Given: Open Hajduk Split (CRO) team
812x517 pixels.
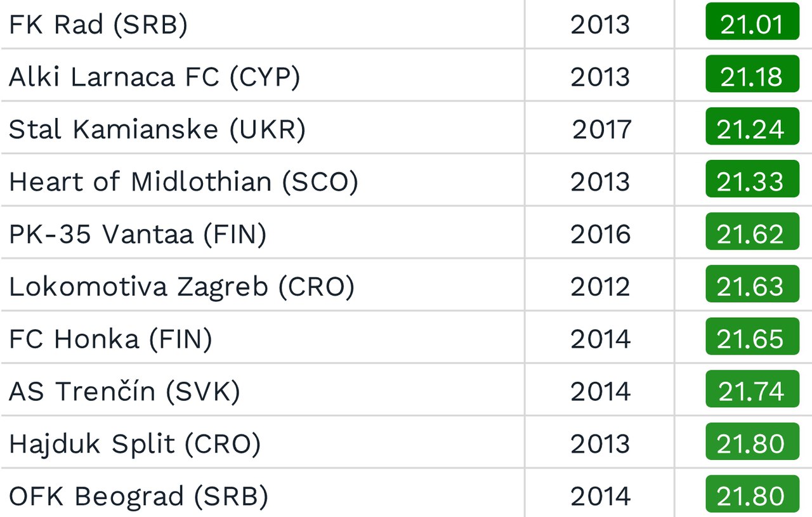Looking at the screenshot, I should pyautogui.click(x=134, y=443).
